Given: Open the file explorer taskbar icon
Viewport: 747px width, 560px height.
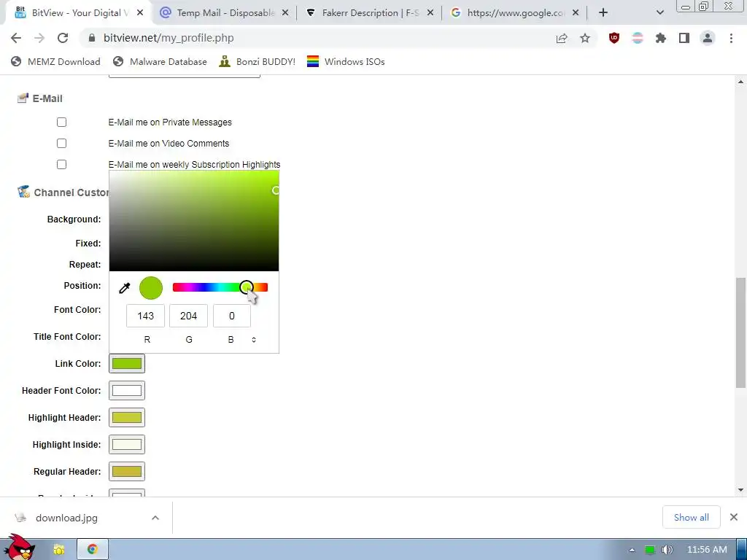Looking at the screenshot, I should point(59,550).
